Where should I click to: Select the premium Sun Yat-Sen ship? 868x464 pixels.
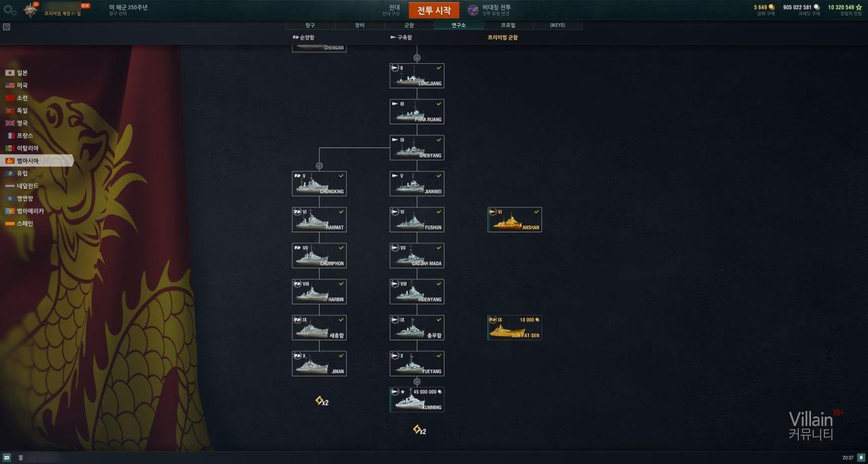[x=514, y=327]
